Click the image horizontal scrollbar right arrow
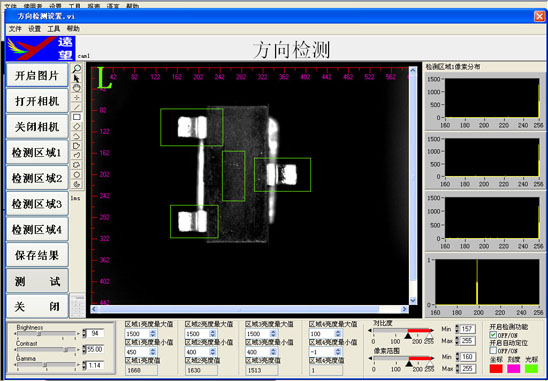This screenshot has width=548, height=381. tap(404, 309)
